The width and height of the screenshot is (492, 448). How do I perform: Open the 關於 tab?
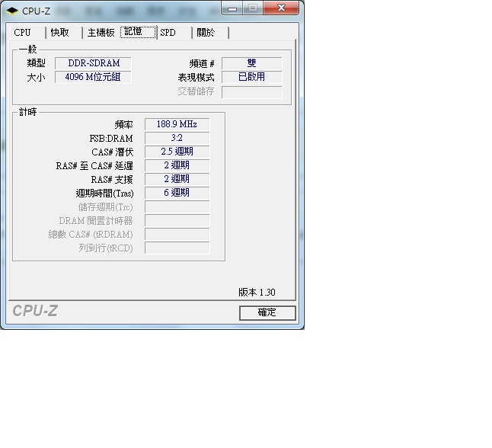(x=210, y=32)
